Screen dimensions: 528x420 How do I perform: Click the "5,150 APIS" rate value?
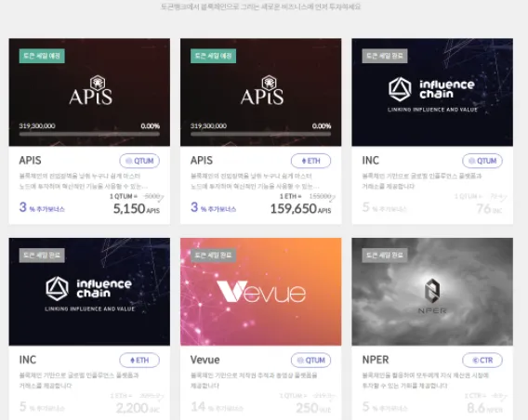pyautogui.click(x=137, y=209)
